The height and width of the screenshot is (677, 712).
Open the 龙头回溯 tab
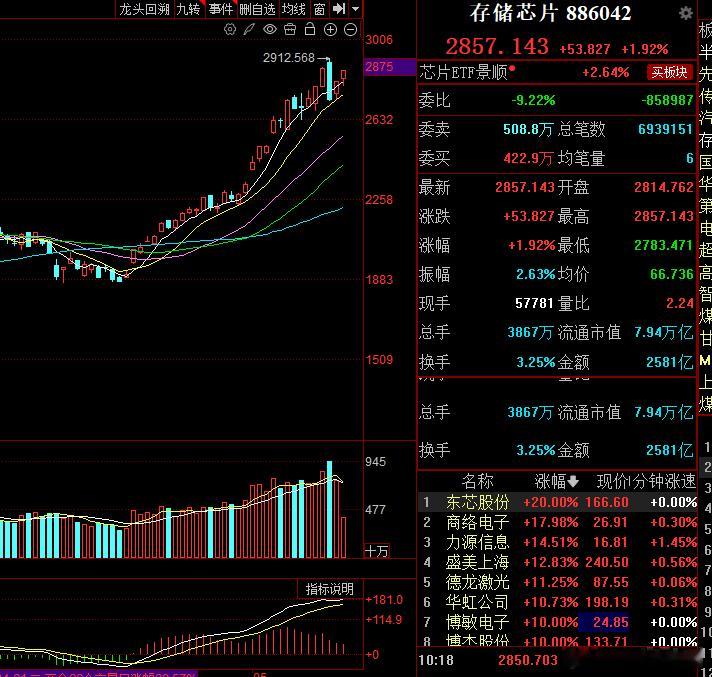click(144, 9)
